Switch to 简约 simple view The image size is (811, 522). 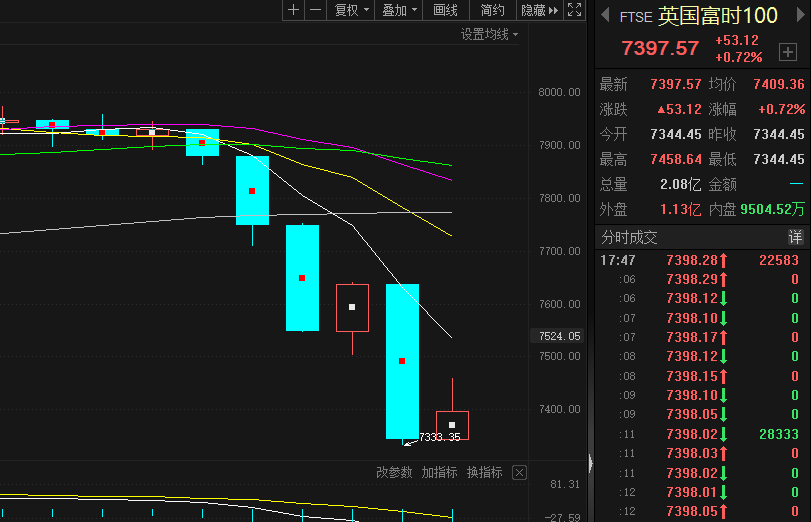492,10
